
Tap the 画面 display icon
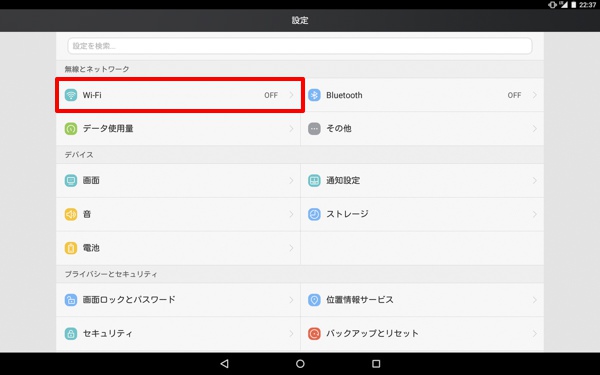coord(71,181)
